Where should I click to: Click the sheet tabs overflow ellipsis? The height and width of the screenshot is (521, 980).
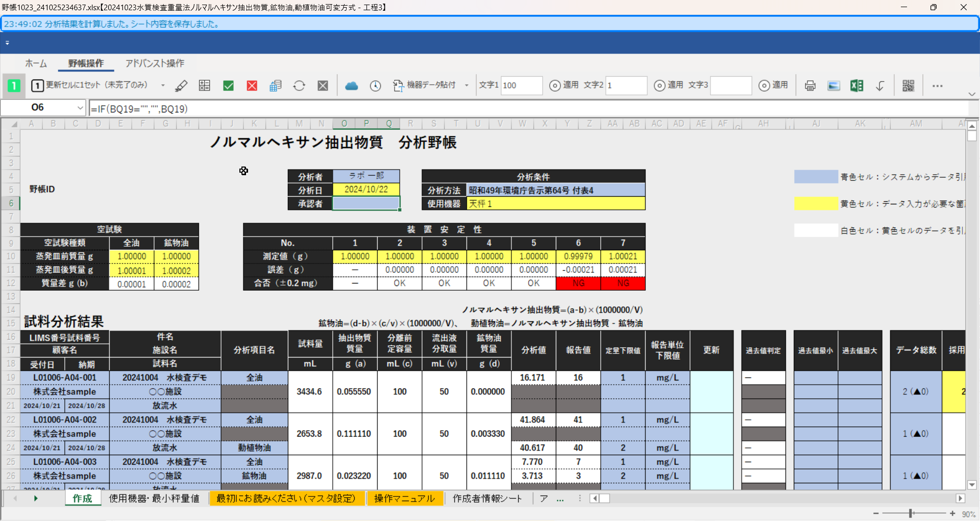click(560, 499)
